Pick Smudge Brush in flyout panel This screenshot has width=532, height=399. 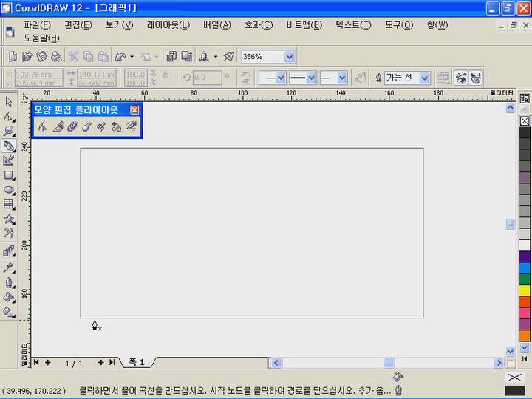coord(87,126)
